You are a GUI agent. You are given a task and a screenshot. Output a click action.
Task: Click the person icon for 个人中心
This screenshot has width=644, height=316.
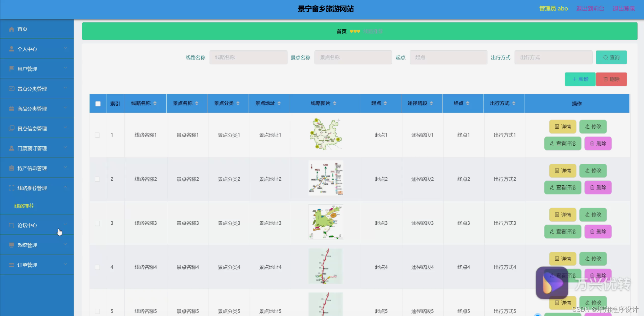(11, 49)
